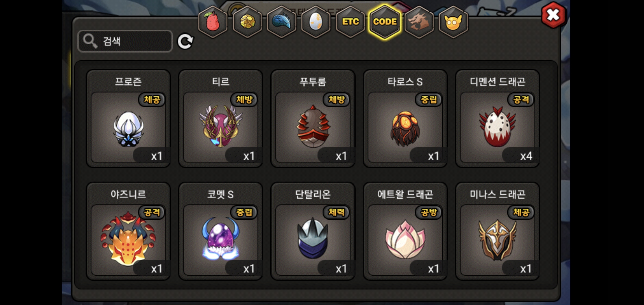Open the 디멘션 드래곤 egg with x4

(498, 119)
